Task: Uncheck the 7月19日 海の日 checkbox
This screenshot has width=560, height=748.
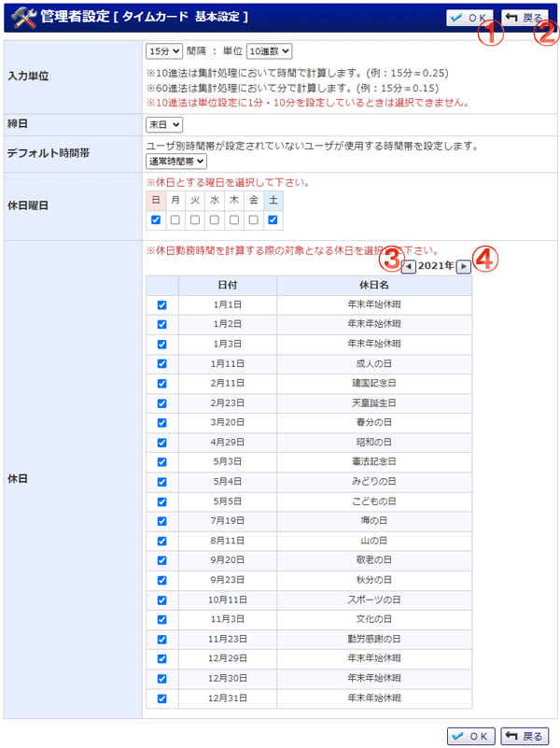Action: pyautogui.click(x=162, y=521)
